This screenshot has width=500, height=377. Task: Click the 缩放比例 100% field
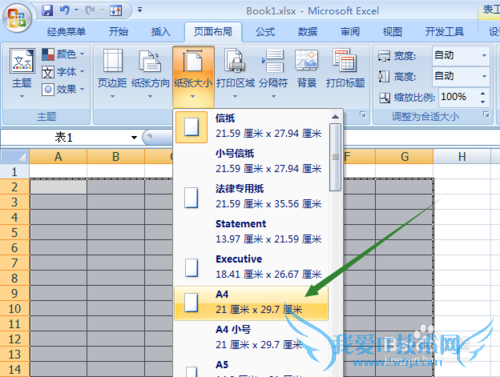(459, 97)
